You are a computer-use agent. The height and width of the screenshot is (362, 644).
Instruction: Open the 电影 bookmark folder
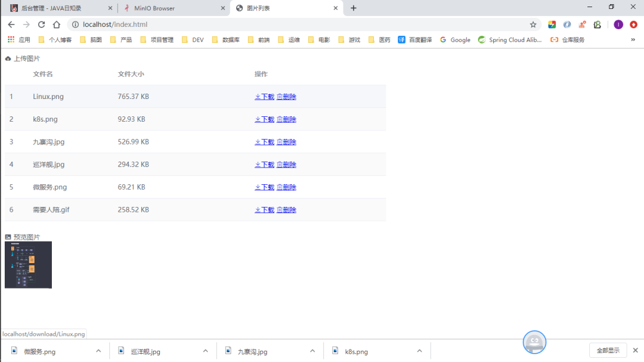click(x=319, y=40)
